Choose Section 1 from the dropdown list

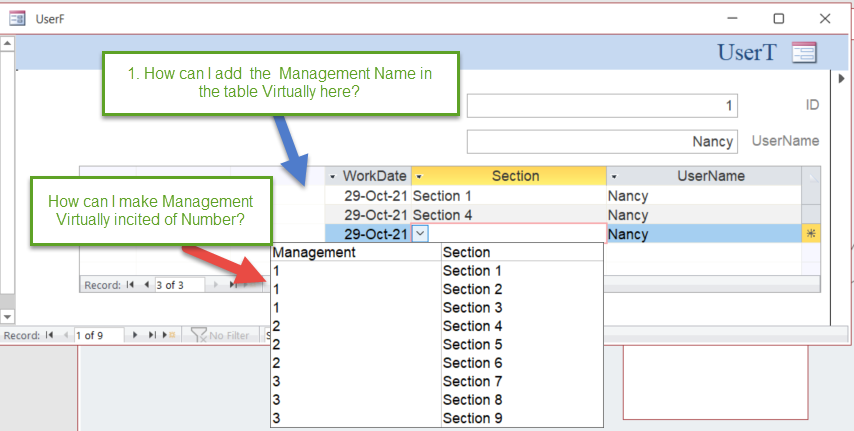pyautogui.click(x=437, y=271)
